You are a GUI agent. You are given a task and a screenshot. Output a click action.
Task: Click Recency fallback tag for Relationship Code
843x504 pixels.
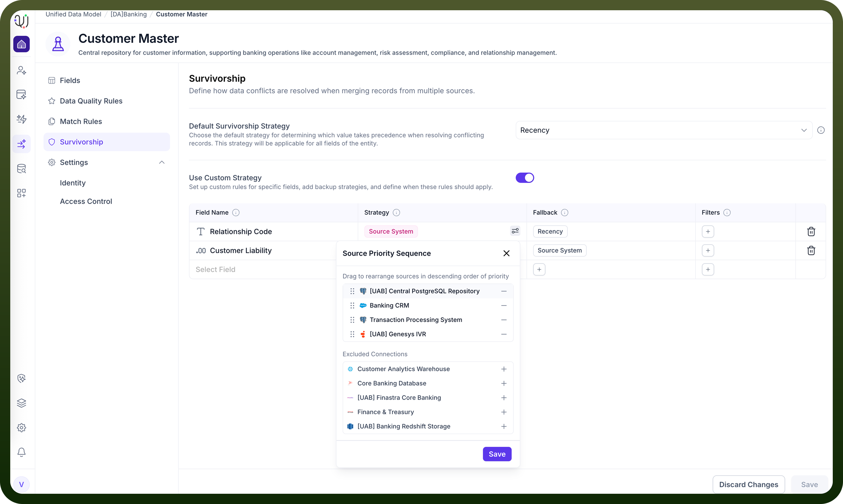(550, 231)
